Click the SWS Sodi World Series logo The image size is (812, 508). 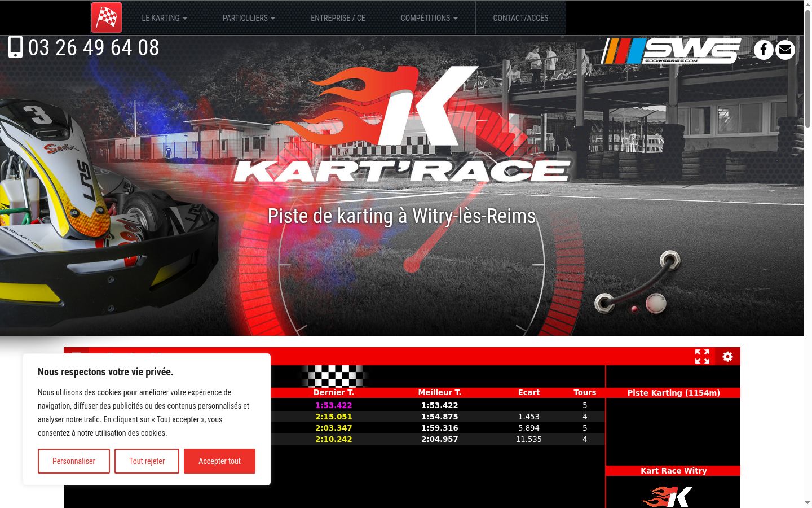(671, 51)
